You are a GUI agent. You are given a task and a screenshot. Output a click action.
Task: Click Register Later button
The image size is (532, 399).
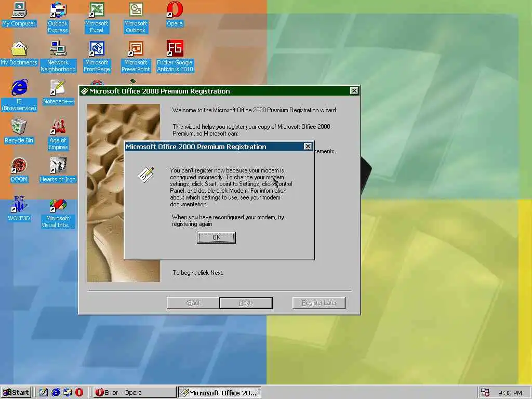coord(319,303)
